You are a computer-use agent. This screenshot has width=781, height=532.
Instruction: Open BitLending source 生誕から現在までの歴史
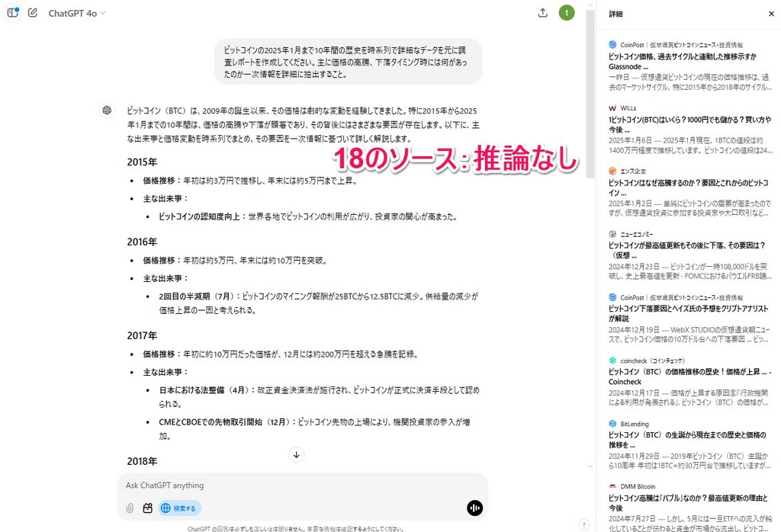point(687,440)
